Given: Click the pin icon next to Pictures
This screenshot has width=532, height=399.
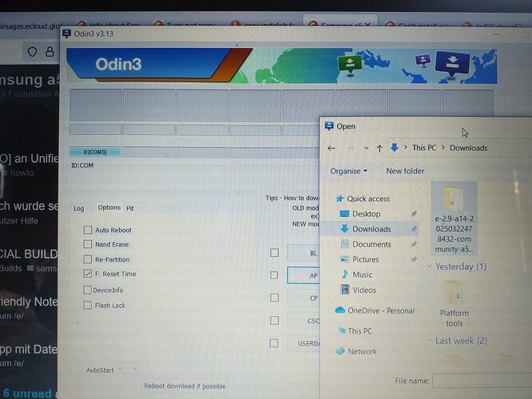Looking at the screenshot, I should coord(414,259).
